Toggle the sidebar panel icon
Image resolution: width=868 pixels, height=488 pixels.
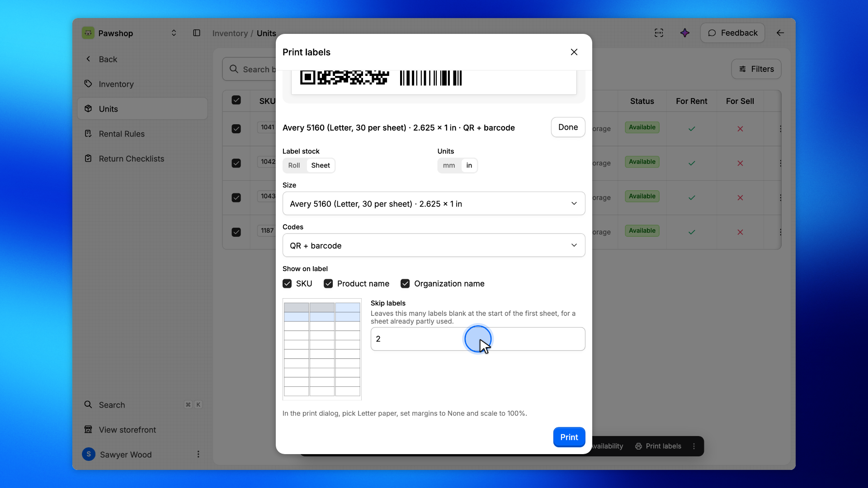pos(197,33)
